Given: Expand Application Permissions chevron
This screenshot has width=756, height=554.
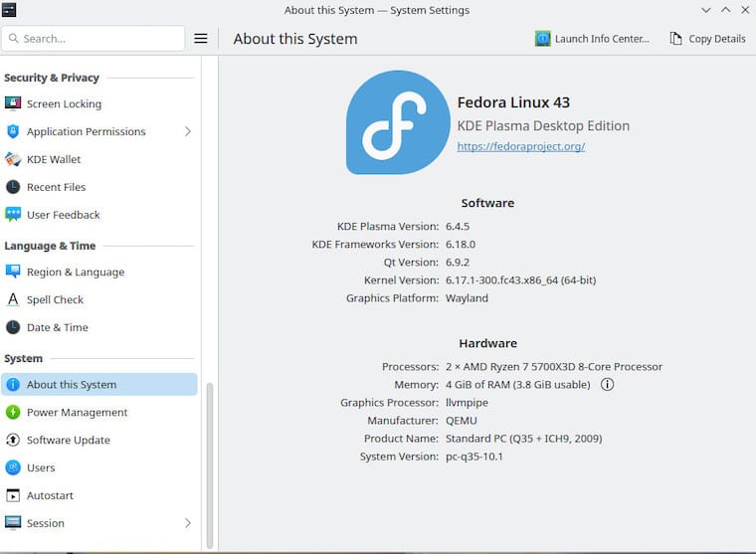Looking at the screenshot, I should click(188, 131).
